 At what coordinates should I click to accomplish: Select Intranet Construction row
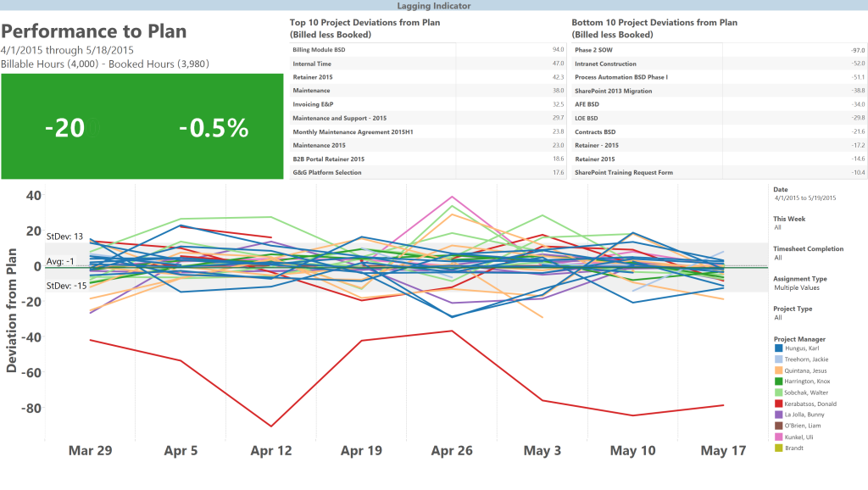coord(720,64)
